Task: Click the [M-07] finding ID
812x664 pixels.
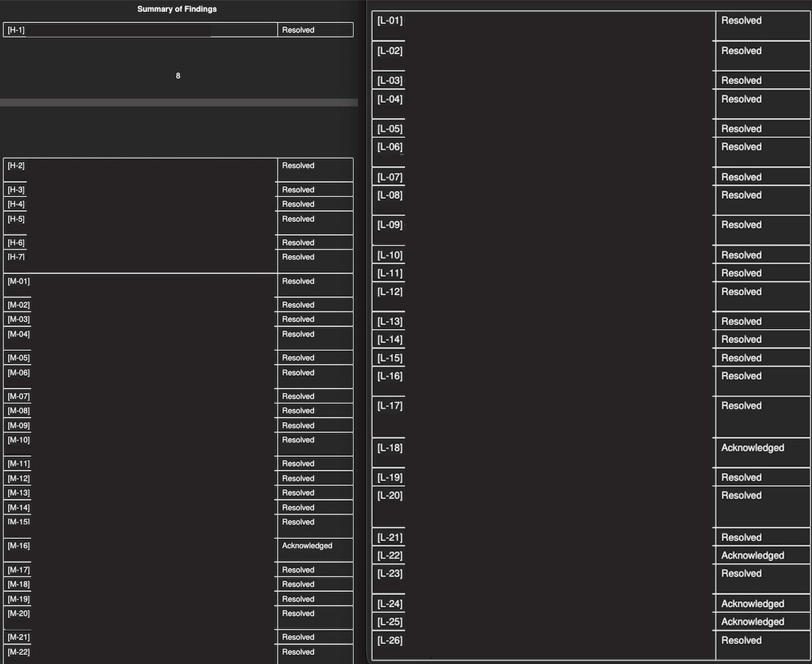Action: [18, 397]
